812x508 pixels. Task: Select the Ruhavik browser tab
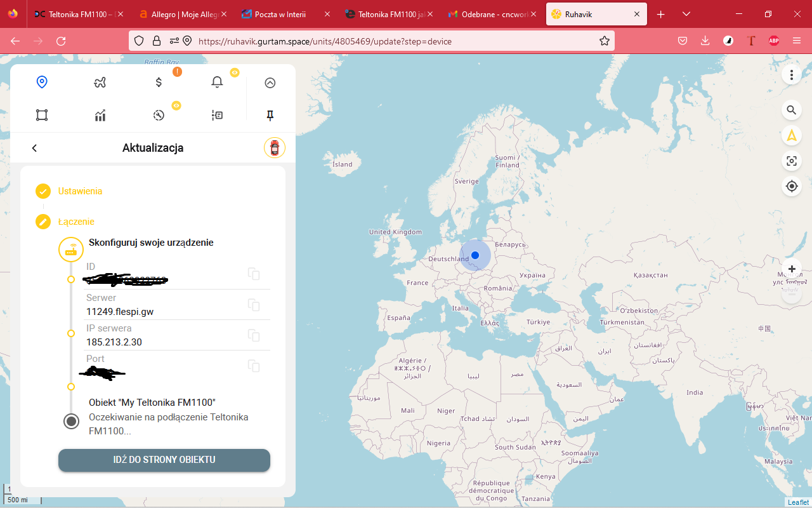pyautogui.click(x=597, y=14)
